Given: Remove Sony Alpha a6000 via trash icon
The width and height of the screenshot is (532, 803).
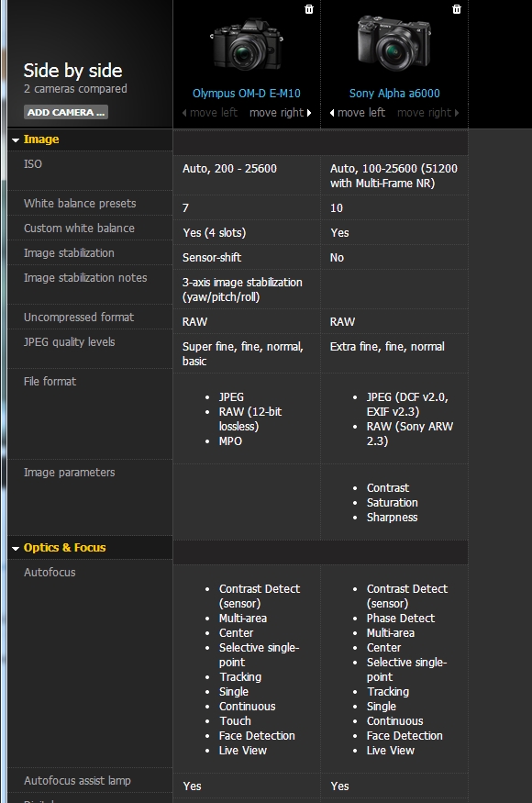Looking at the screenshot, I should point(457,9).
